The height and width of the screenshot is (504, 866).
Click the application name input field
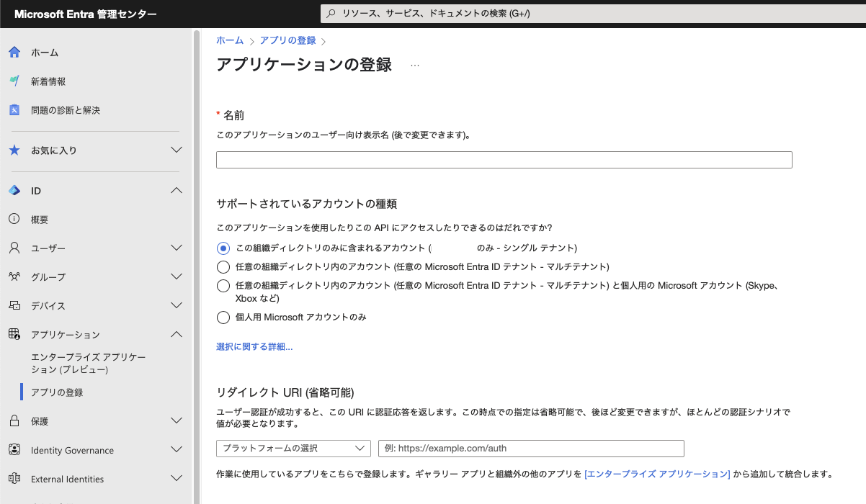(503, 159)
